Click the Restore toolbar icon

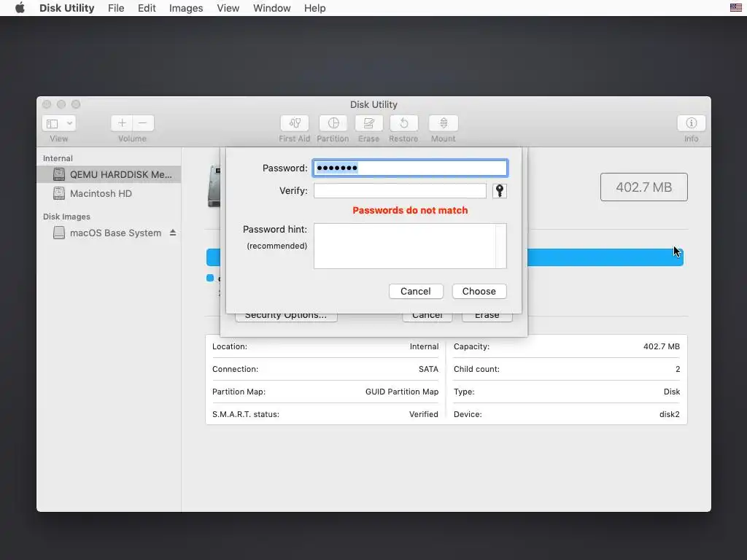click(x=403, y=123)
